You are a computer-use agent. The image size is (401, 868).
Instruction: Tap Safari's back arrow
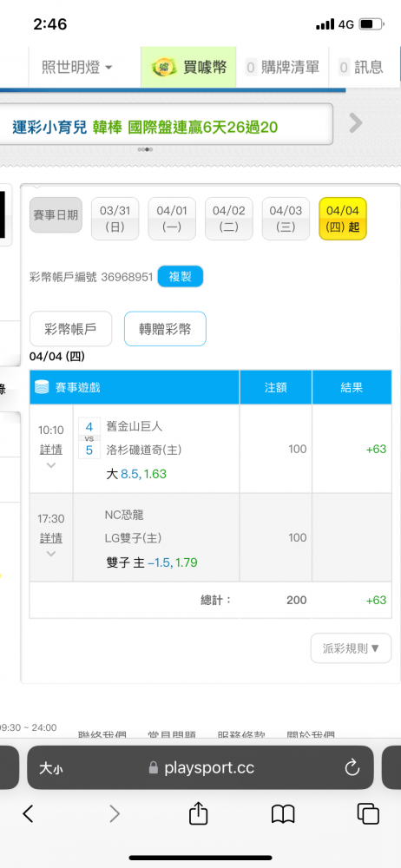coord(28,814)
